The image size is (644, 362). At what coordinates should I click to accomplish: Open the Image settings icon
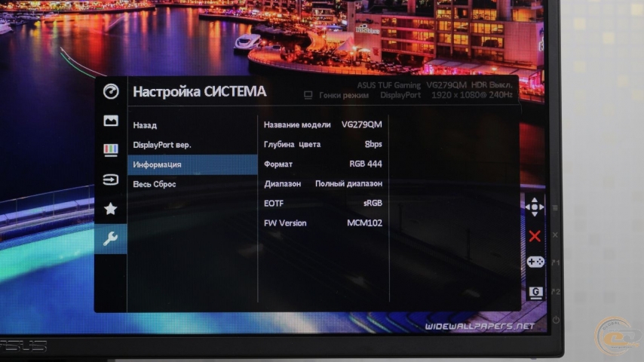pos(111,121)
